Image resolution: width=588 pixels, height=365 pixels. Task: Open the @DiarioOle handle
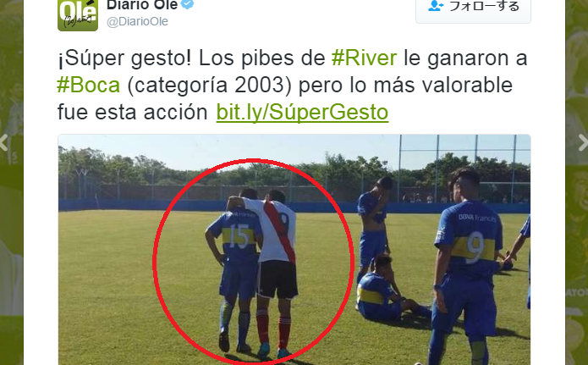tap(137, 22)
